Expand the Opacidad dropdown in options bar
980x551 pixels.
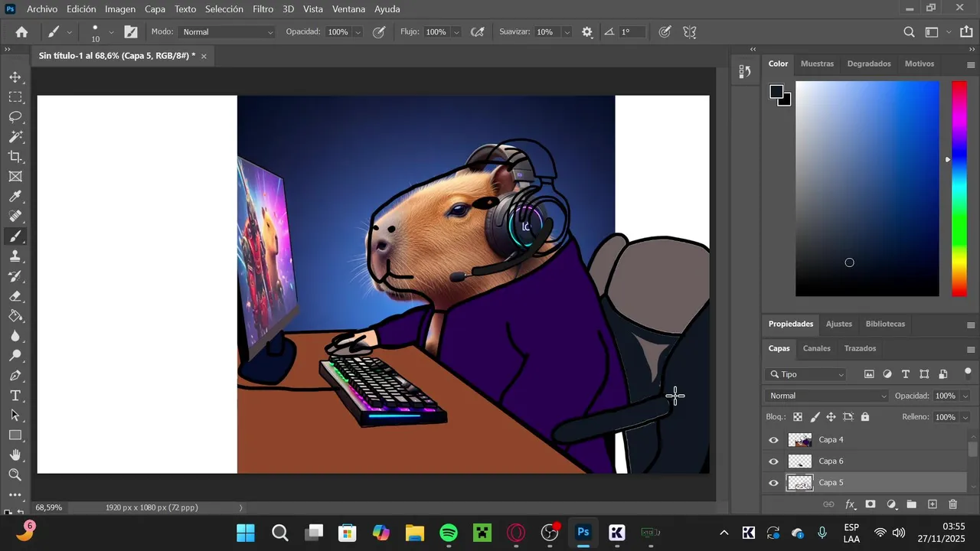click(x=358, y=32)
